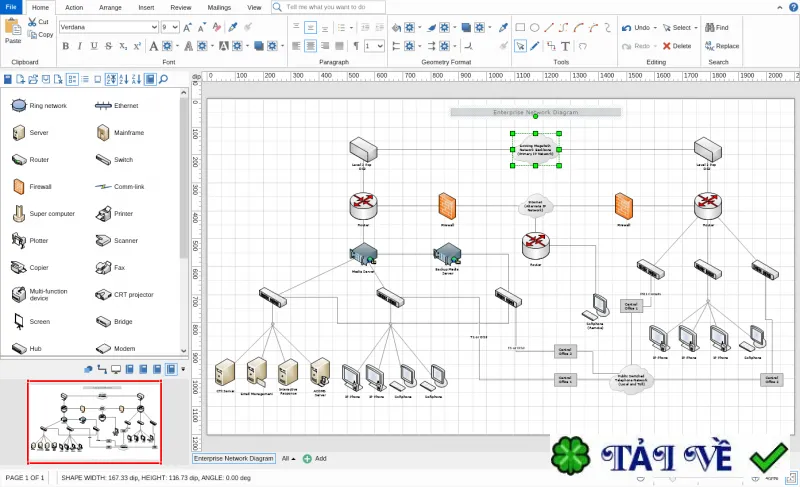Click the Cut button
Viewport: 800px width, 487px height.
tap(38, 22)
